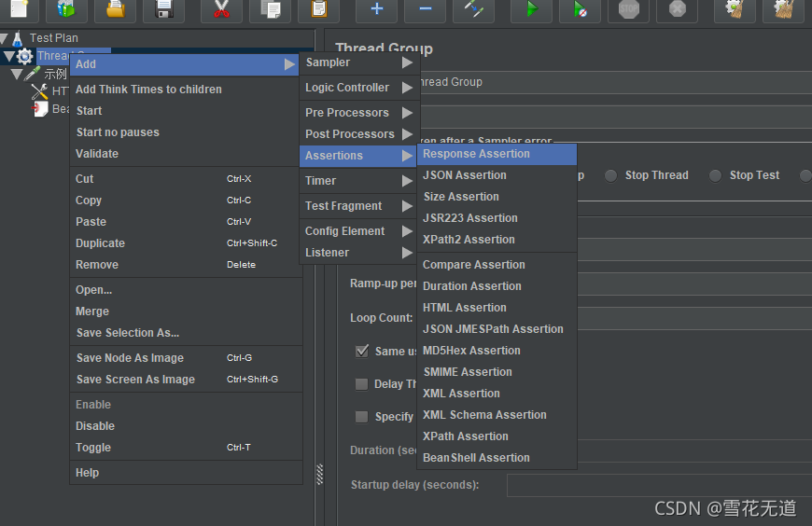
Task: Click Save Node As Image entry
Action: pos(186,358)
